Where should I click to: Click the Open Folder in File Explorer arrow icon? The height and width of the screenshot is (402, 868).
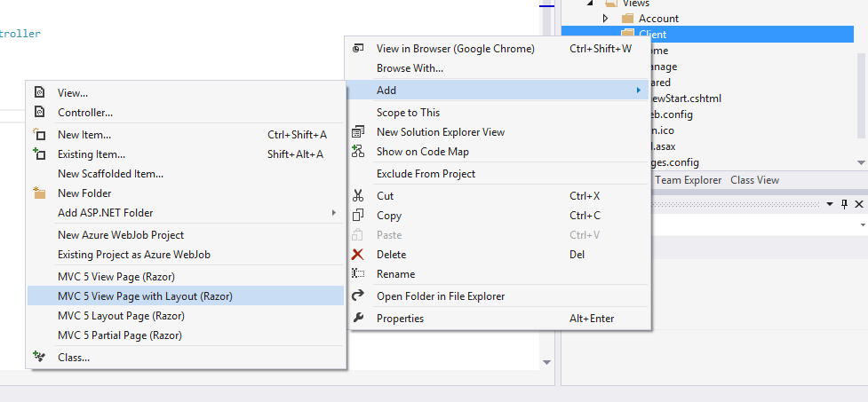tap(359, 296)
